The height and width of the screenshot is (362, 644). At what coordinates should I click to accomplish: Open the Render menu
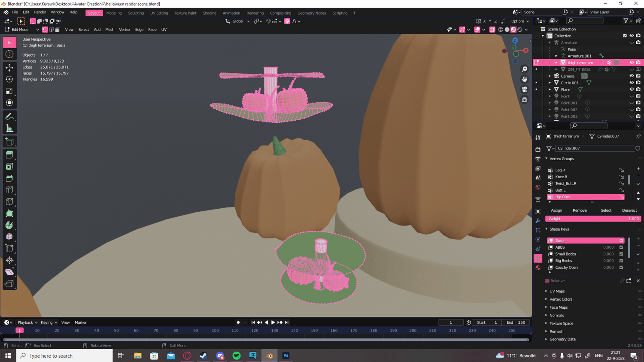pos(40,12)
